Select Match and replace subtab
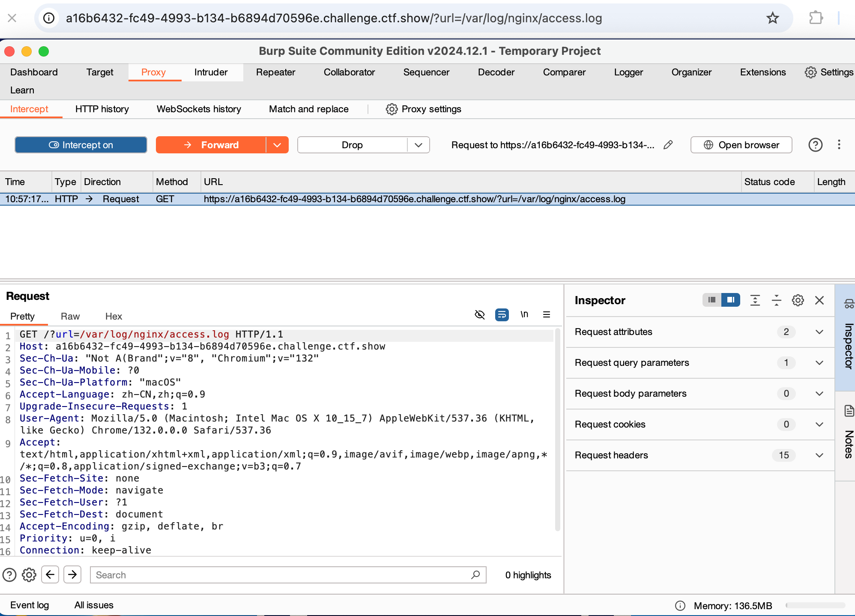The image size is (855, 616). pos(308,109)
